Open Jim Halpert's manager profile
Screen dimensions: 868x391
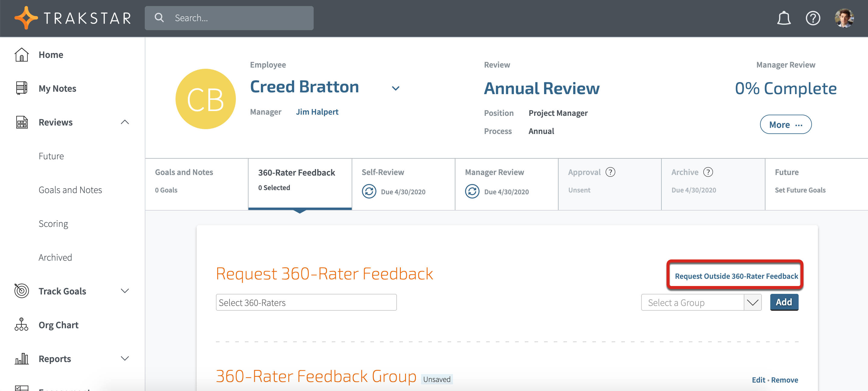317,112
